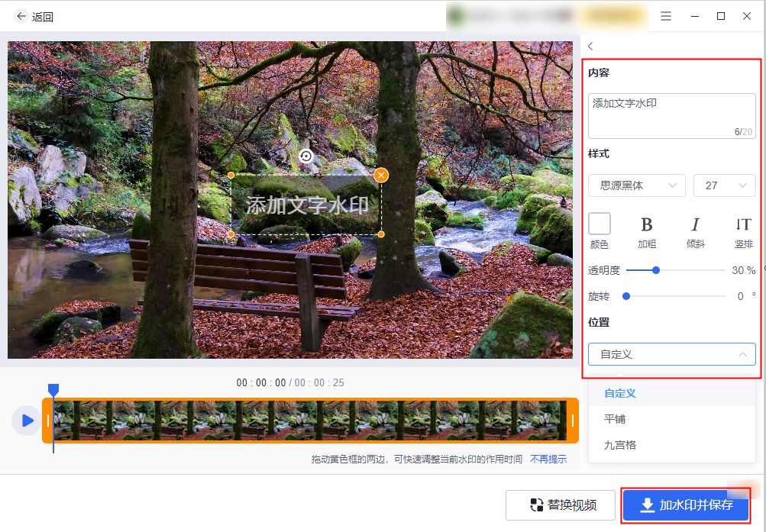Select the 添加文字水印 watermark on the video
Screen dimensions: 766x532
coord(307,205)
